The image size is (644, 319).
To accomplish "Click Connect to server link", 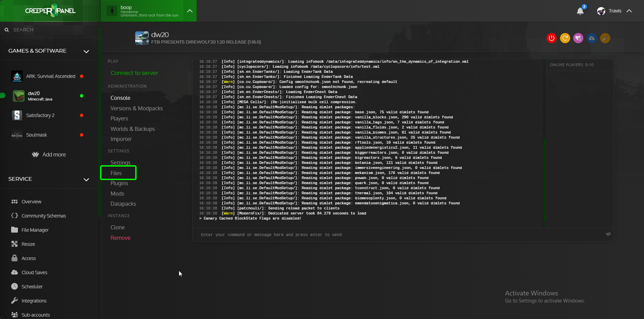I will click(x=134, y=73).
